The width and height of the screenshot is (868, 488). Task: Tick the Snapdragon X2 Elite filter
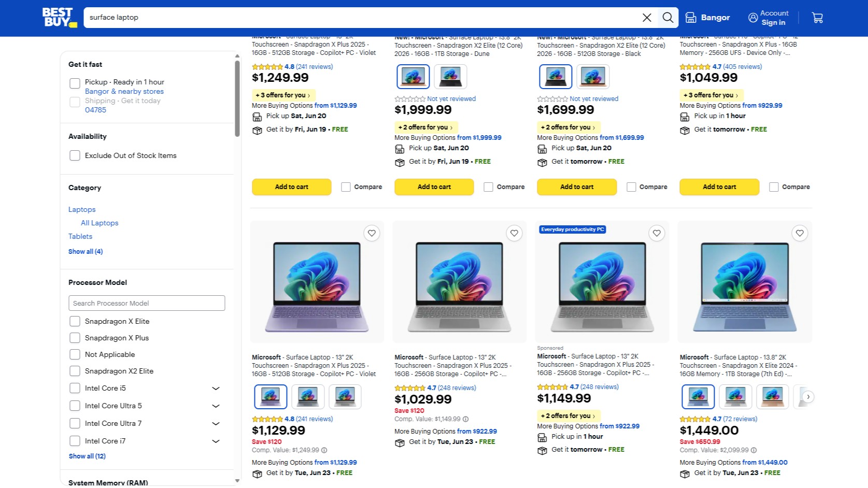click(75, 371)
